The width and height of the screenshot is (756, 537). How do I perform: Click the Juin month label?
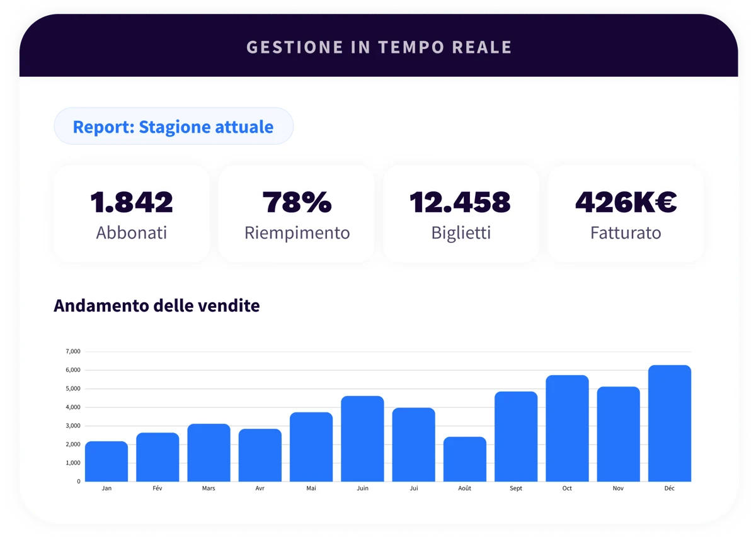362,488
